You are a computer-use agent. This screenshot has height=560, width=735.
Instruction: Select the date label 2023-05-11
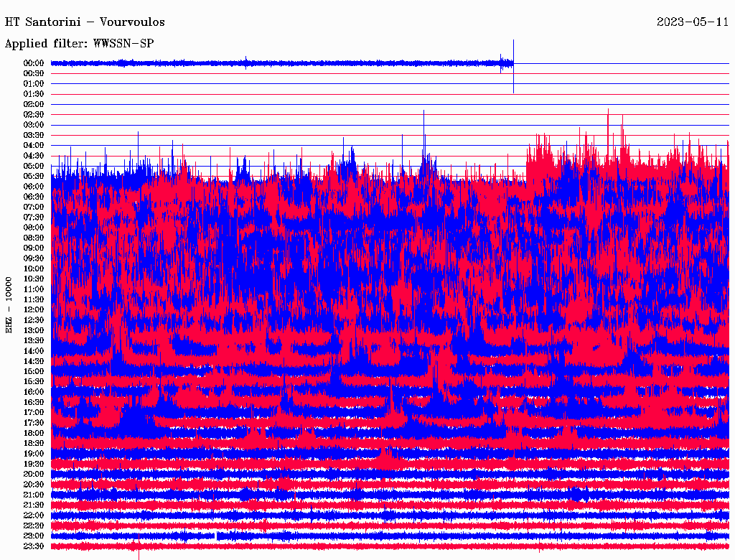tap(693, 22)
